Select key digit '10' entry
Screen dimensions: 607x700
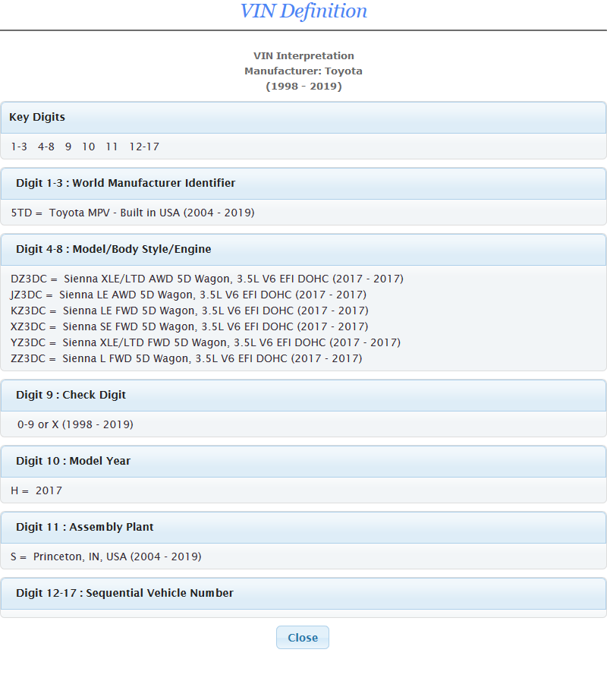pyautogui.click(x=88, y=147)
